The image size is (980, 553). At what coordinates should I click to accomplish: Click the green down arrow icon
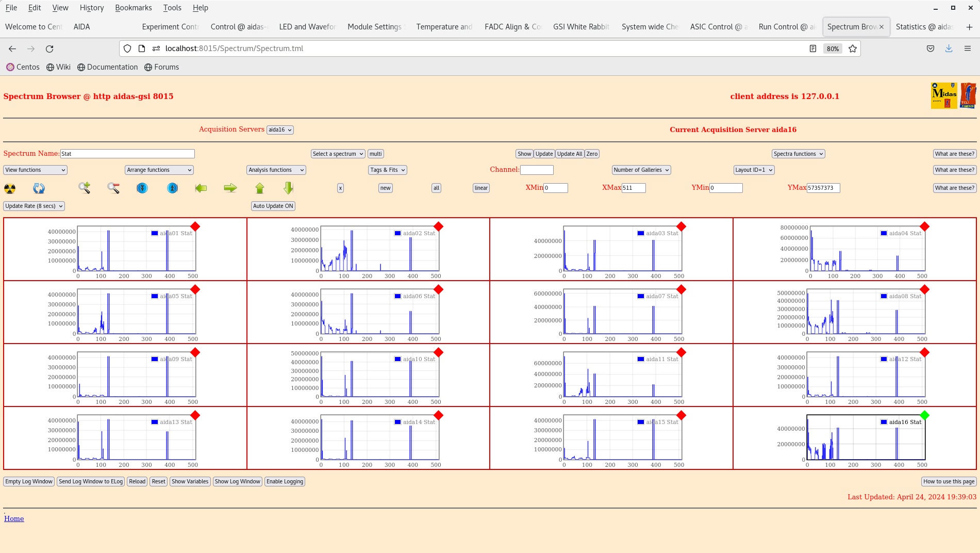point(289,188)
